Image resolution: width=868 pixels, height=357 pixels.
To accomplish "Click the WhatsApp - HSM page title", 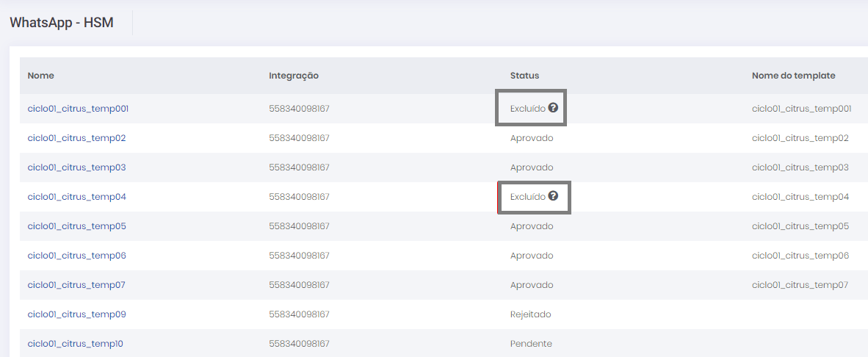I will pos(61,23).
